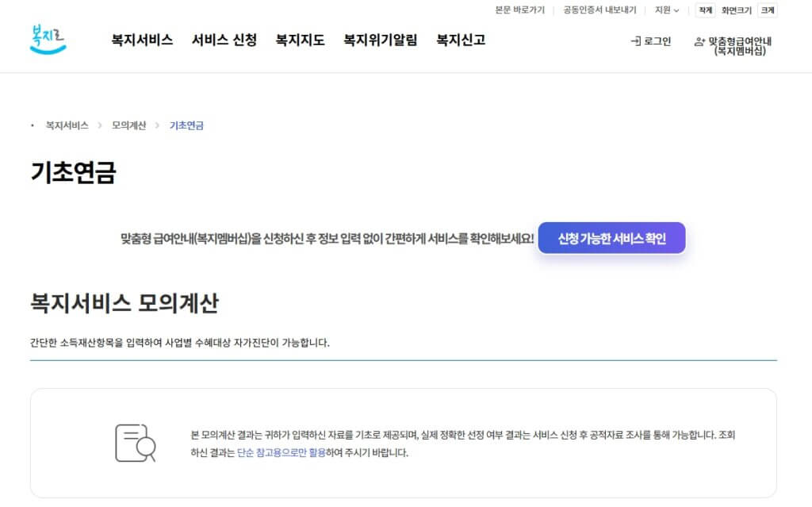Click the 로그인 link
812x507 pixels.
point(657,42)
